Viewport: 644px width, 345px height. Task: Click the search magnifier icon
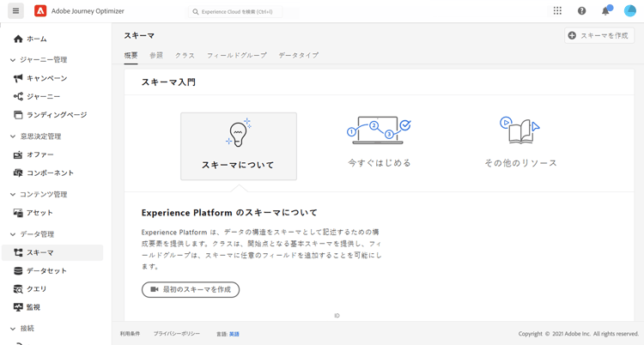pos(196,12)
